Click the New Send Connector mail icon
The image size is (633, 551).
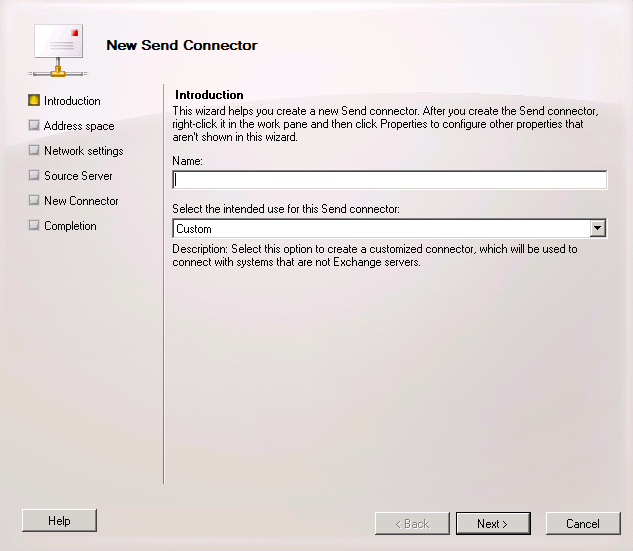point(58,50)
